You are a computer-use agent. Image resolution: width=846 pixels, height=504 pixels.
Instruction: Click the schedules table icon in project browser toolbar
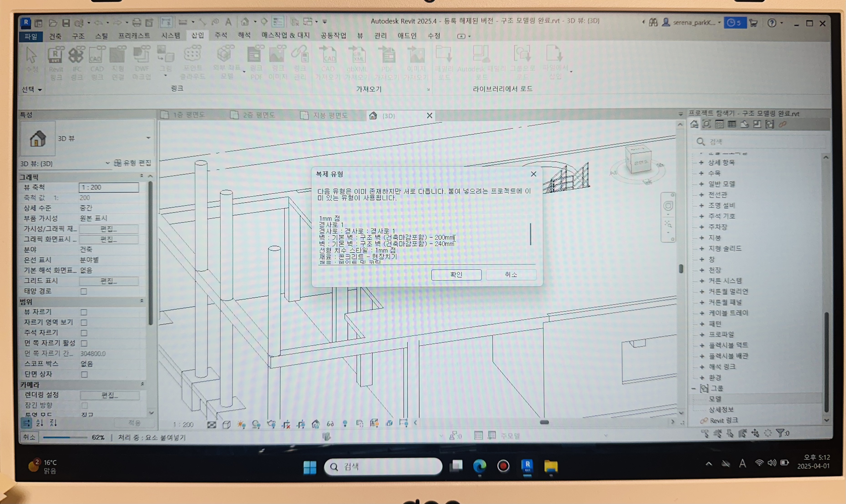(732, 124)
